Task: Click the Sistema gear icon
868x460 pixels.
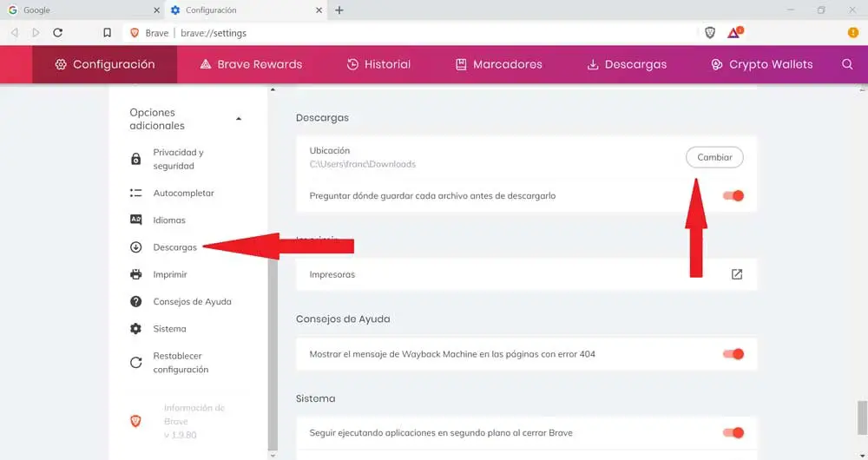Action: (135, 328)
